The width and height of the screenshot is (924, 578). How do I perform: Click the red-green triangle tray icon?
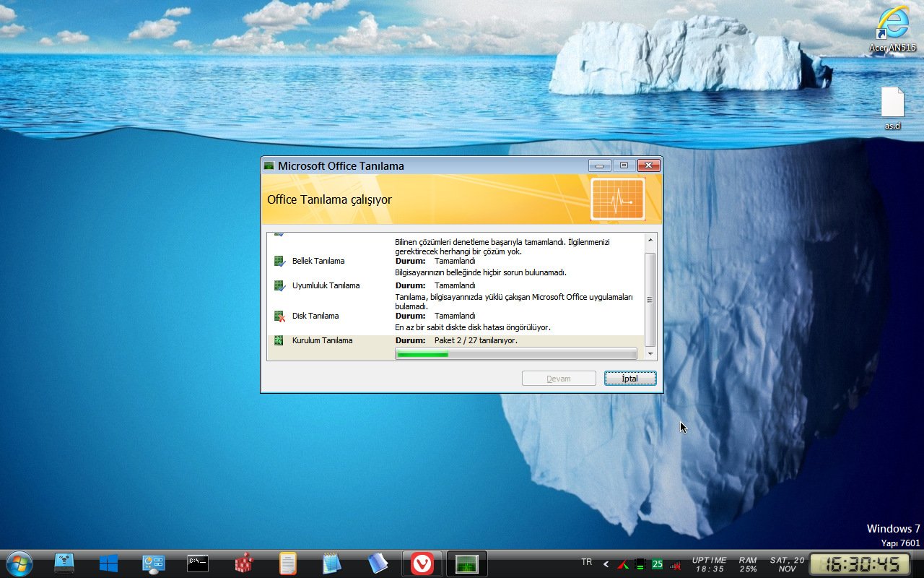(623, 564)
